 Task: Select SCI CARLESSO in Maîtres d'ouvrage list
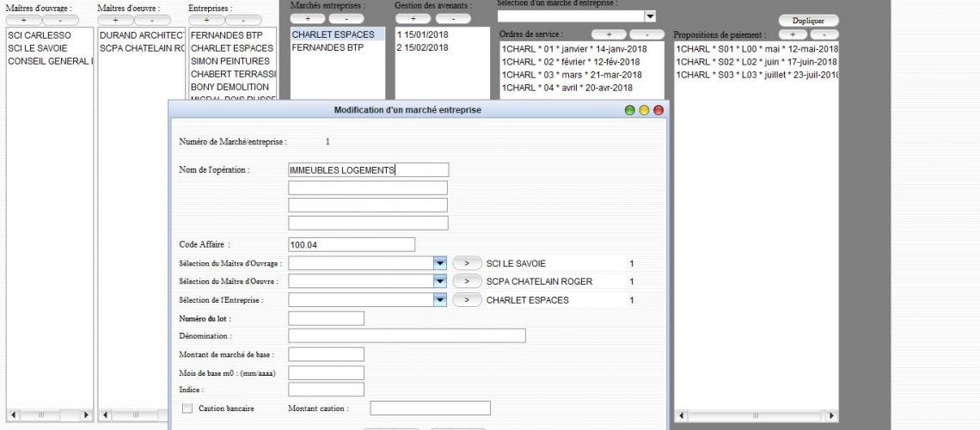point(49,35)
